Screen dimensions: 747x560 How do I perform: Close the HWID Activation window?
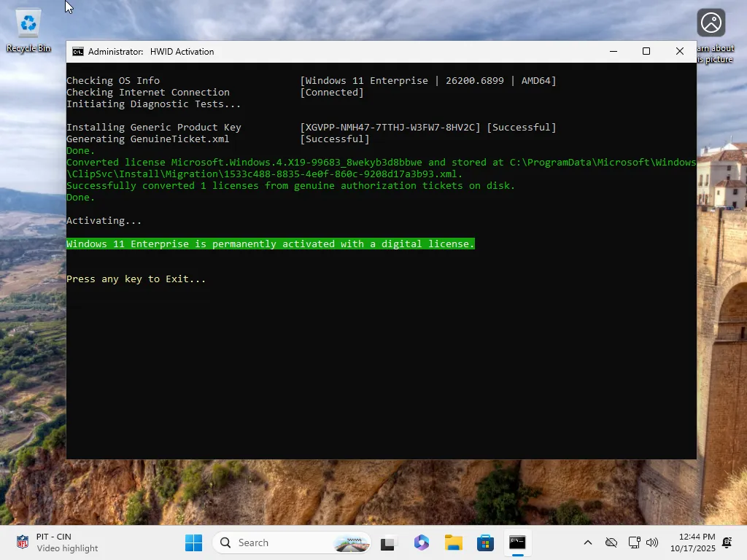click(x=680, y=52)
